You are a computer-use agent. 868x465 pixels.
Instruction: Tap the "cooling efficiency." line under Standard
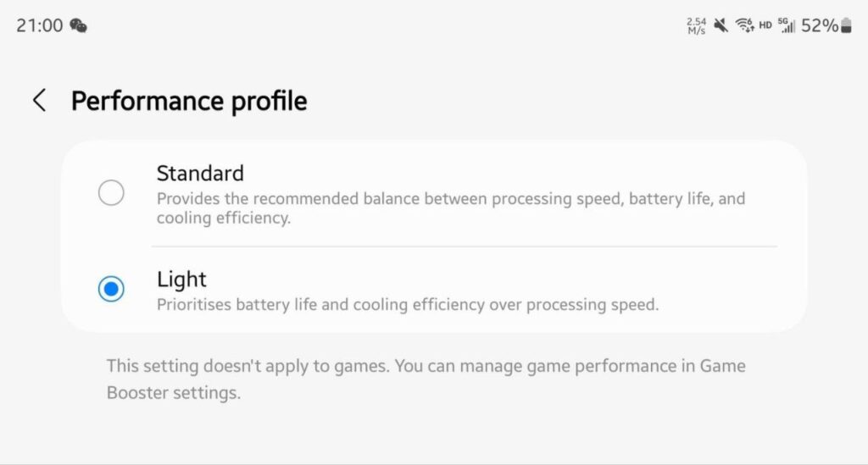[224, 218]
